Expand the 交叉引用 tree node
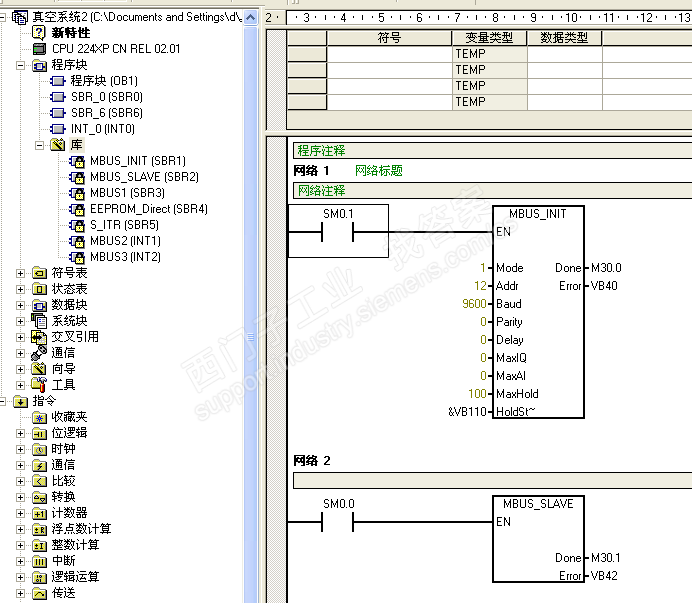The image size is (692, 603). (20, 337)
